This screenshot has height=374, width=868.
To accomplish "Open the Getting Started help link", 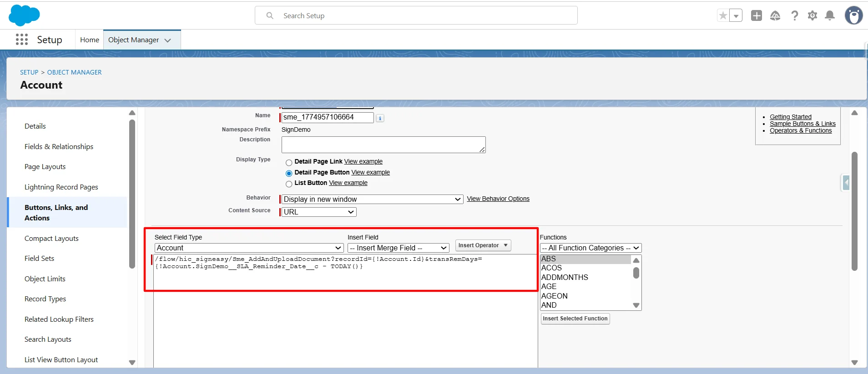I will point(791,117).
